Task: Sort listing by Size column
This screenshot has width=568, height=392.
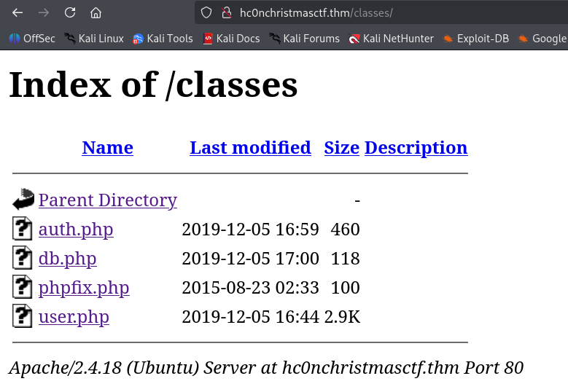Action: pyautogui.click(x=341, y=148)
